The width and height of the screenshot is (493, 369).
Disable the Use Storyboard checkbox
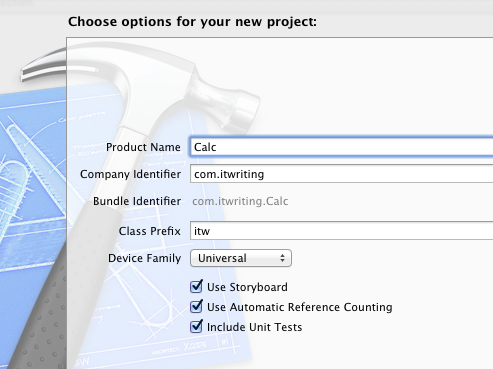coord(196,287)
